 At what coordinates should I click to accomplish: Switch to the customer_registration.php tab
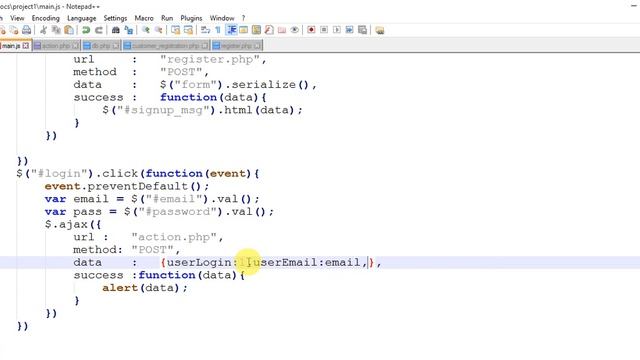166,46
